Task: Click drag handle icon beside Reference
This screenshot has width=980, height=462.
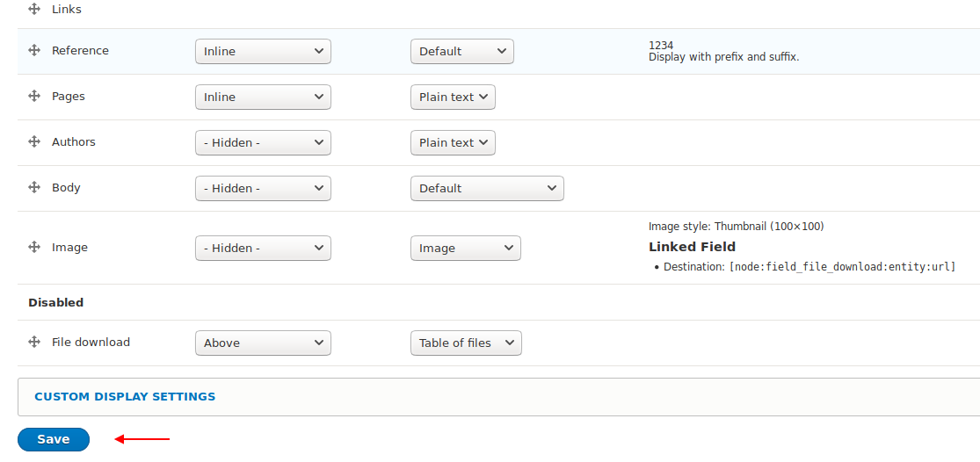Action: 34,51
